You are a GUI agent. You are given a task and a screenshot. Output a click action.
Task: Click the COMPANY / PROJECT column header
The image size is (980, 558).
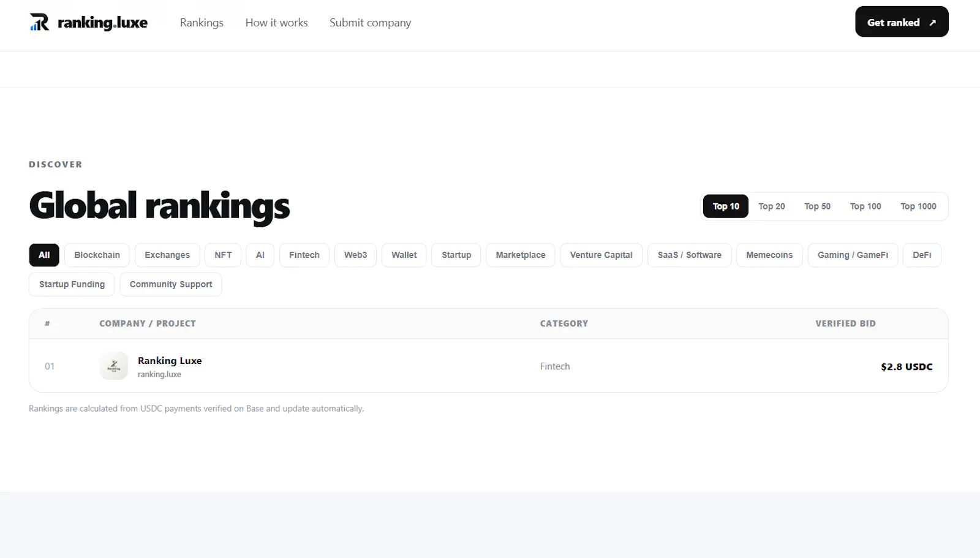[x=148, y=323]
